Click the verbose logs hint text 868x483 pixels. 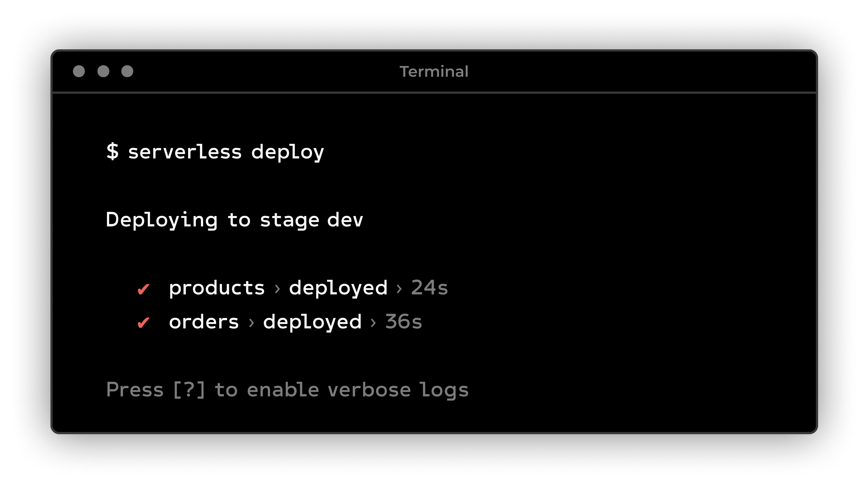pyautogui.click(x=398, y=390)
